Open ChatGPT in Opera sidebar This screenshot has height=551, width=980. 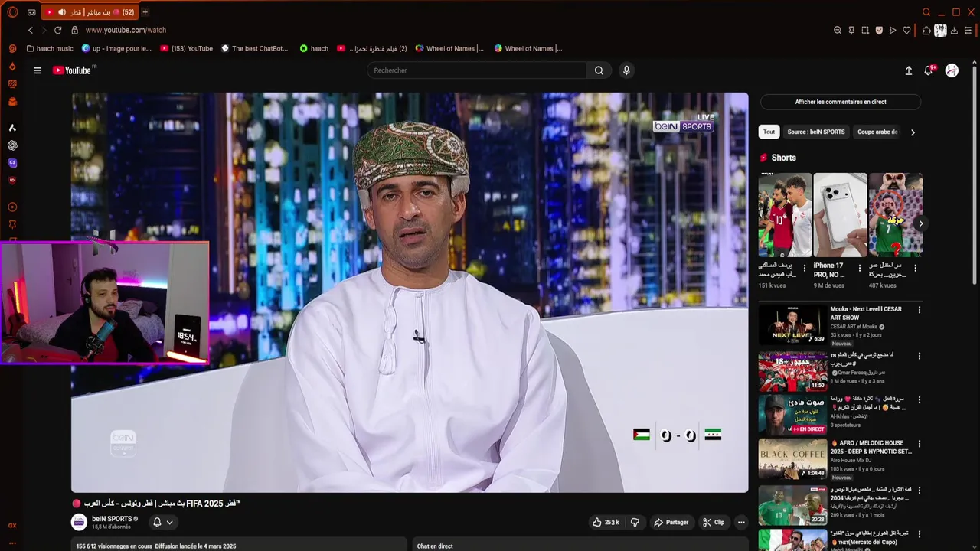click(12, 145)
